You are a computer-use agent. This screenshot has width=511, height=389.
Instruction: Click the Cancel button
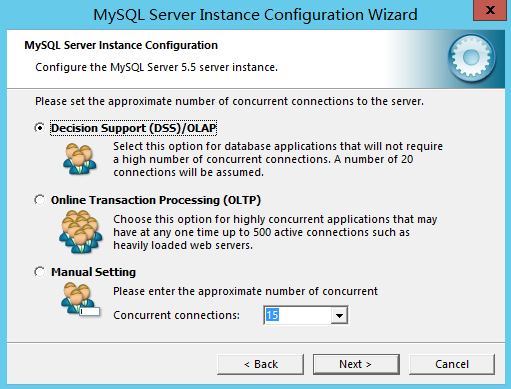coord(452,364)
